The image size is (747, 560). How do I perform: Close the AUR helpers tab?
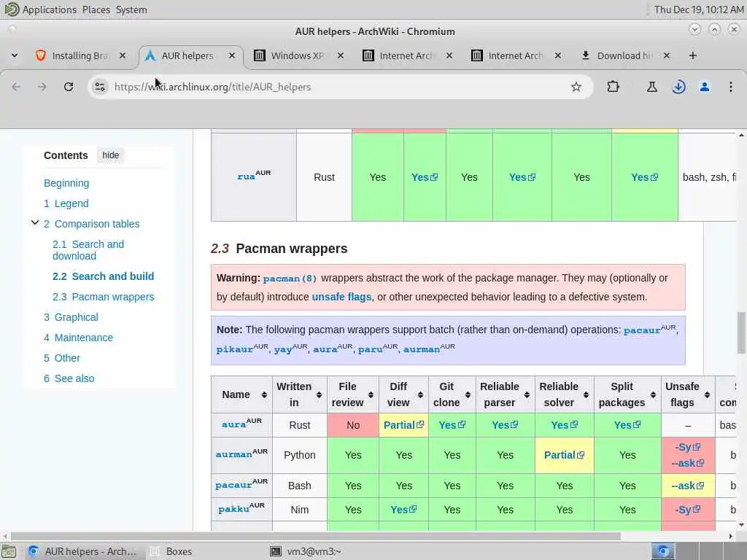(231, 55)
